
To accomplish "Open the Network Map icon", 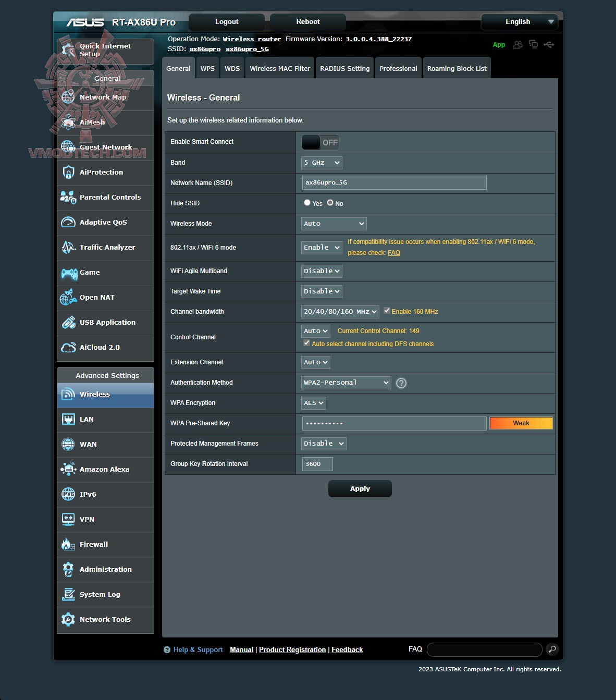I will pyautogui.click(x=68, y=97).
